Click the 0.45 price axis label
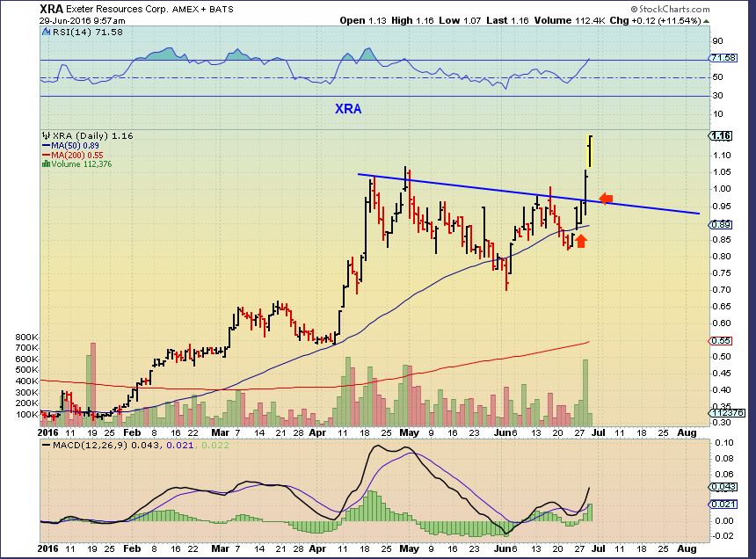This screenshot has height=559, width=756. tap(722, 373)
